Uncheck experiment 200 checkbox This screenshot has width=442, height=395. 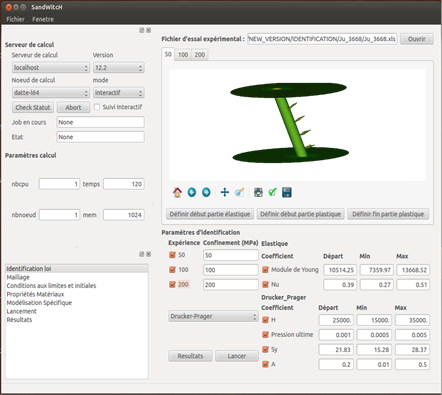point(172,284)
